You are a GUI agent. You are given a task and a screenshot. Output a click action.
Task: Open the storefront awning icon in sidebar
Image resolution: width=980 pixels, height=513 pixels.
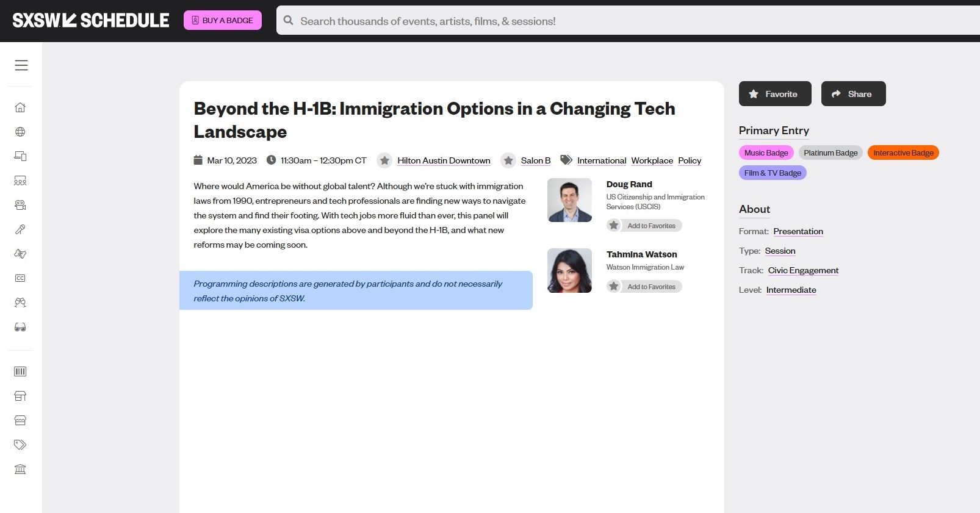(20, 420)
